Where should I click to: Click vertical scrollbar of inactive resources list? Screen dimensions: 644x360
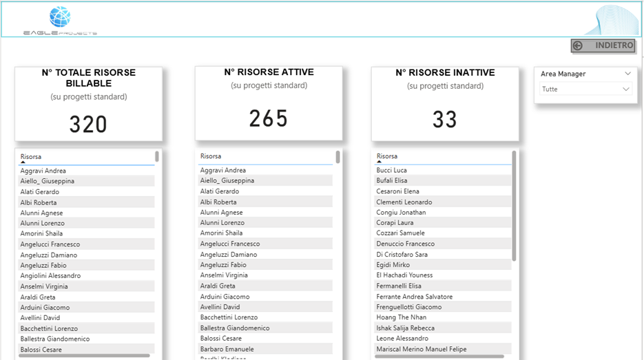coord(514,207)
